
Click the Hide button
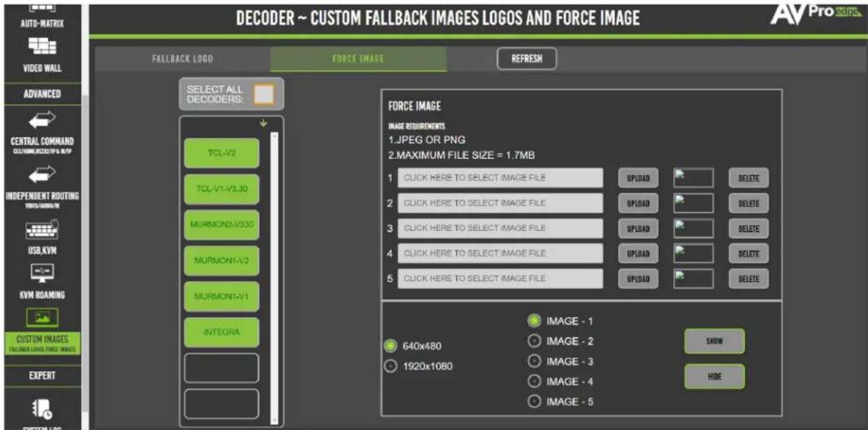[714, 377]
